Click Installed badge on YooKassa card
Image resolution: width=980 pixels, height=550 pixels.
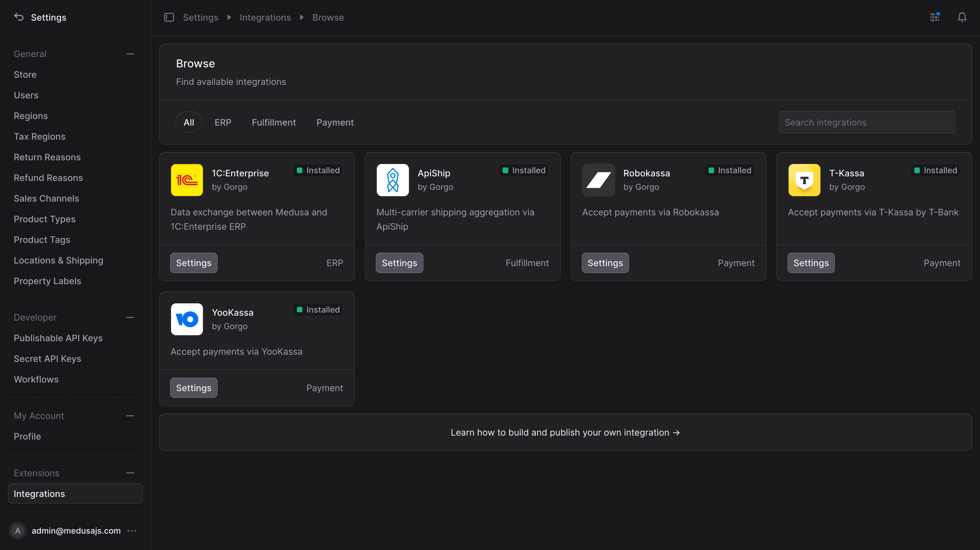pyautogui.click(x=318, y=309)
